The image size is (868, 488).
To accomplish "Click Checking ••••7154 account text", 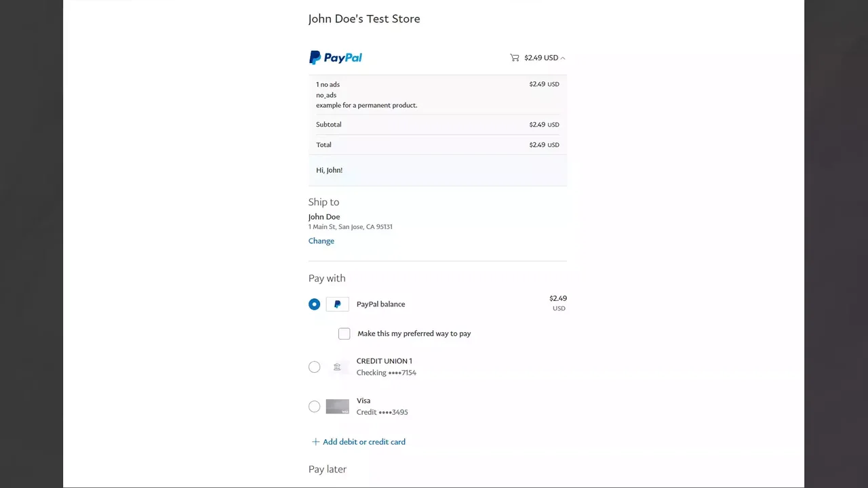I will tap(387, 373).
